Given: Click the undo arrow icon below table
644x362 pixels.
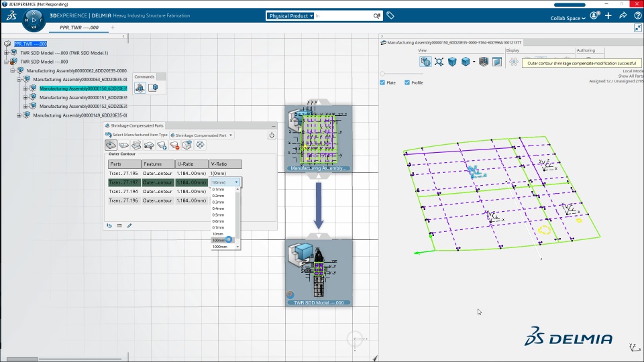Looking at the screenshot, I should 109,225.
